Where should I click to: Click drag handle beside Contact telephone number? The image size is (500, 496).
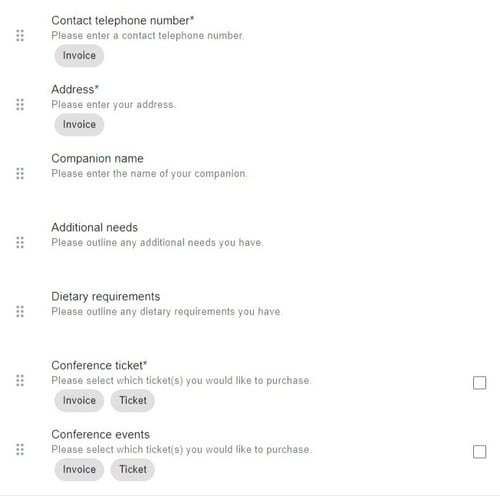tap(20, 35)
